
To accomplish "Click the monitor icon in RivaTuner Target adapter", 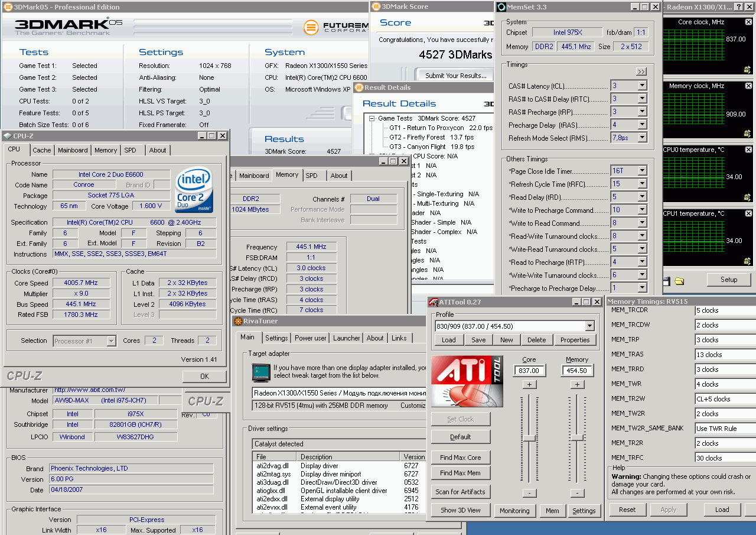I will (260, 372).
